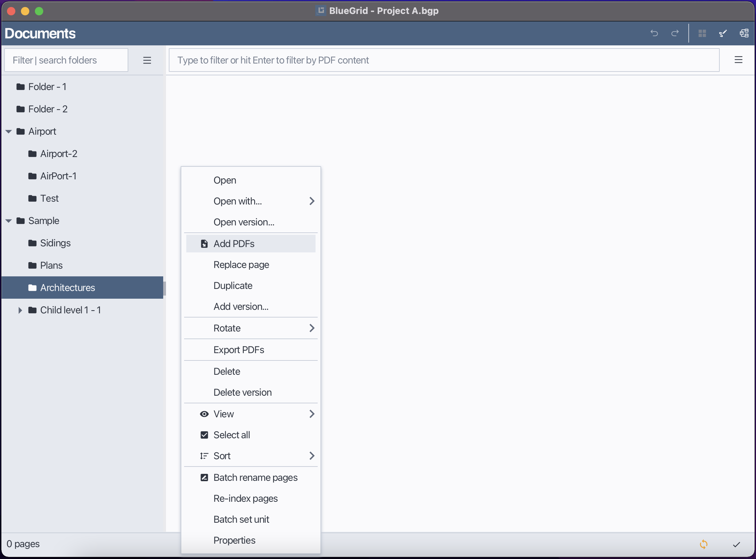The width and height of the screenshot is (756, 559).
Task: Click the orange refresh icon in the status bar
Action: coord(703,544)
